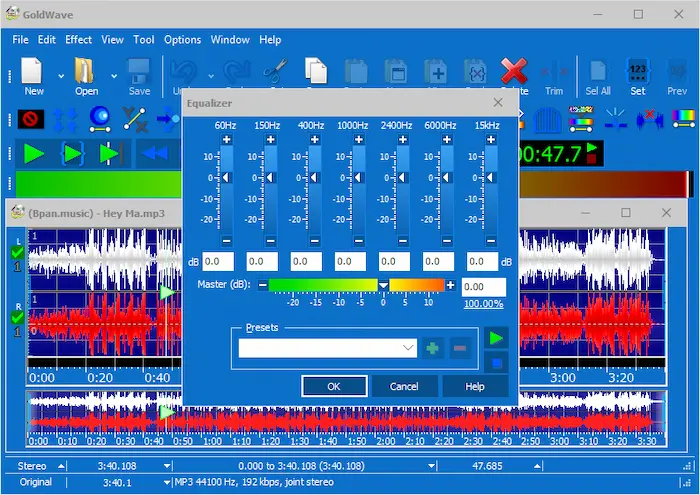Decrease Master dB with minus button
Viewport: 700px width, 495px height.
(263, 285)
